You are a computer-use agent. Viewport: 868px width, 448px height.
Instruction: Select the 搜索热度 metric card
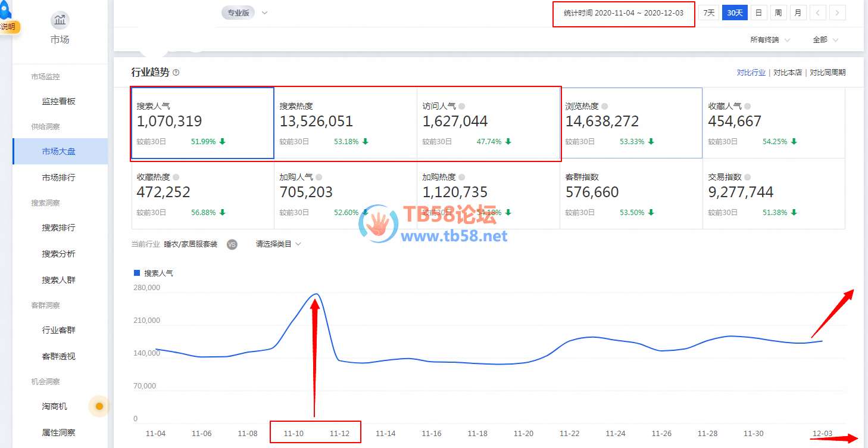[345, 123]
